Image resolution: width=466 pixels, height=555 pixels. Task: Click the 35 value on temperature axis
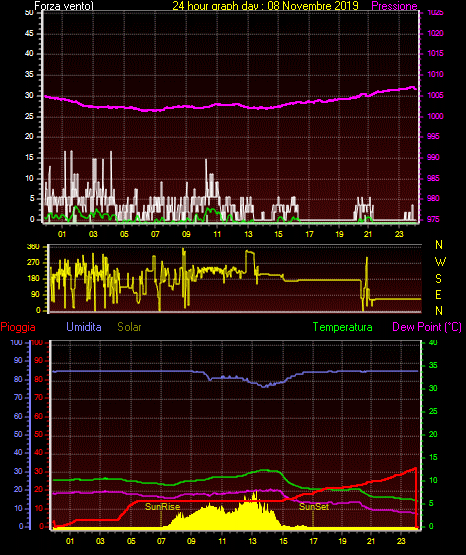433,365
